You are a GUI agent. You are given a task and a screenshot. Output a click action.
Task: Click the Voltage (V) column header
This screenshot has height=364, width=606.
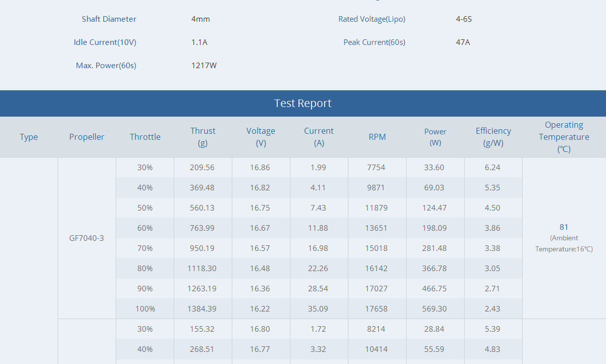pos(261,137)
